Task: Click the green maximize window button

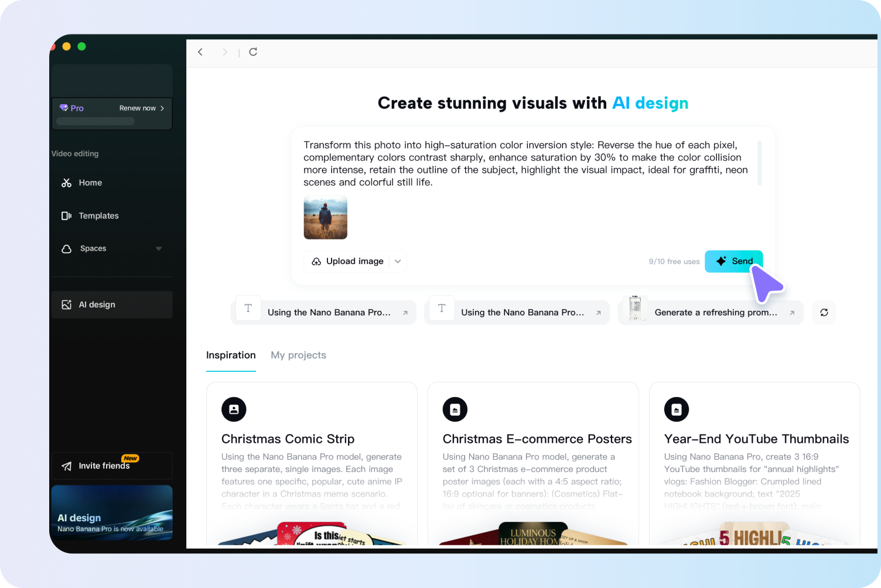Action: point(82,46)
